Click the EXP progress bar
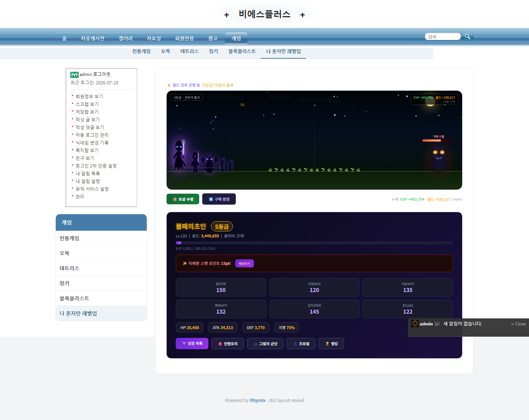 click(314, 243)
